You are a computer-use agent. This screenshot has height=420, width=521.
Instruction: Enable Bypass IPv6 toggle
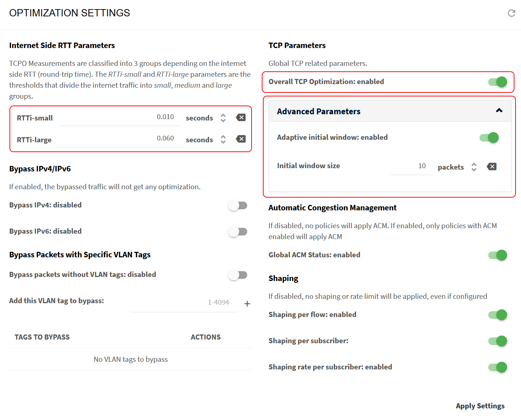pos(238,231)
